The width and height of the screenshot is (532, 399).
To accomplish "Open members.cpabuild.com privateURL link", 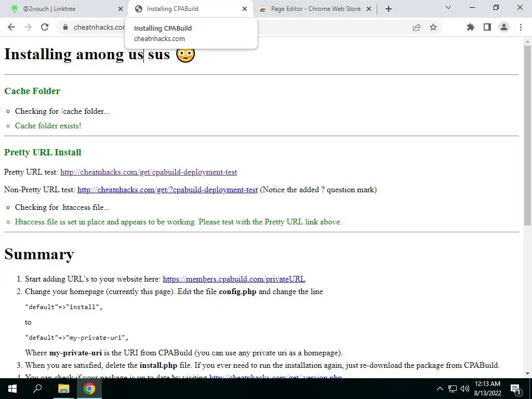I will click(234, 279).
